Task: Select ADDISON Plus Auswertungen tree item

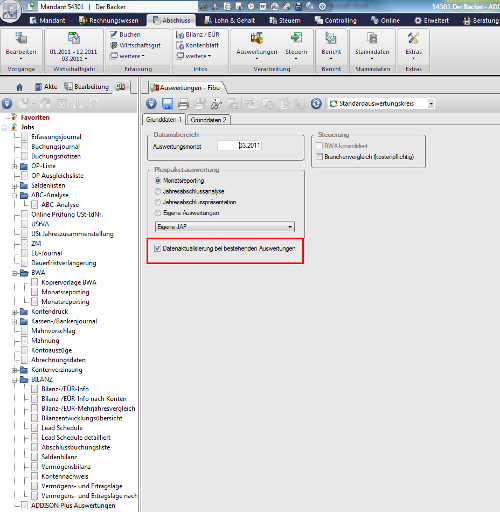Action: (73, 505)
